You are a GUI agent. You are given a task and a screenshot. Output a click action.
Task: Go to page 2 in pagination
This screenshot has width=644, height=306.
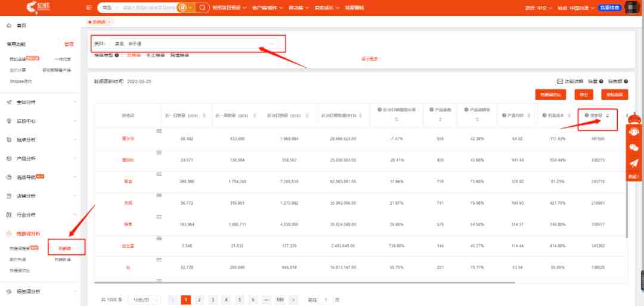[199, 300]
